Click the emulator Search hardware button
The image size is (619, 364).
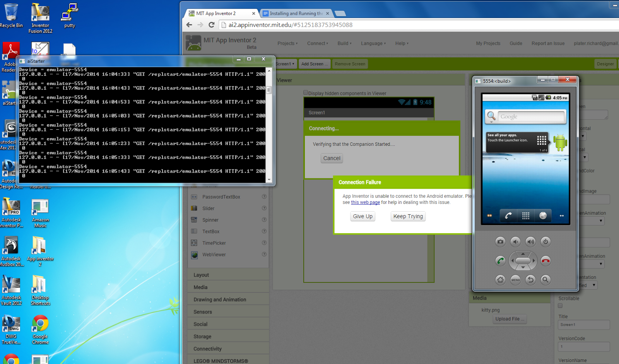[x=545, y=279]
